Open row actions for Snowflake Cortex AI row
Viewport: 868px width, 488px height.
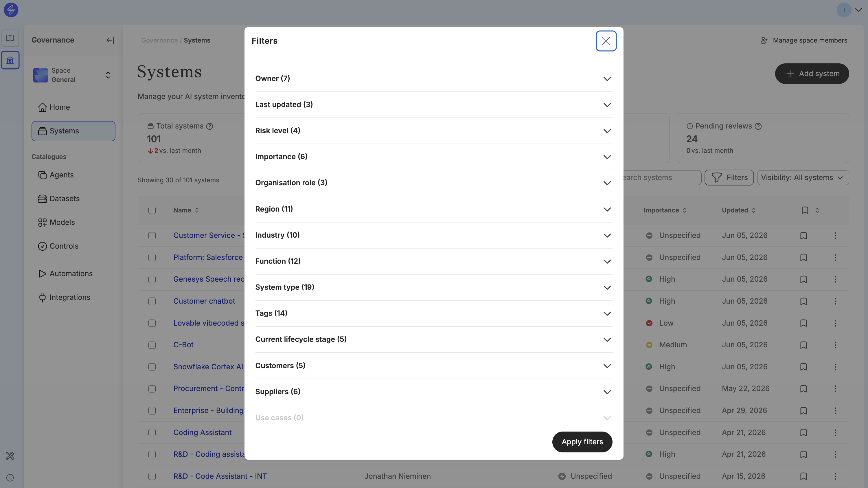pos(835,367)
